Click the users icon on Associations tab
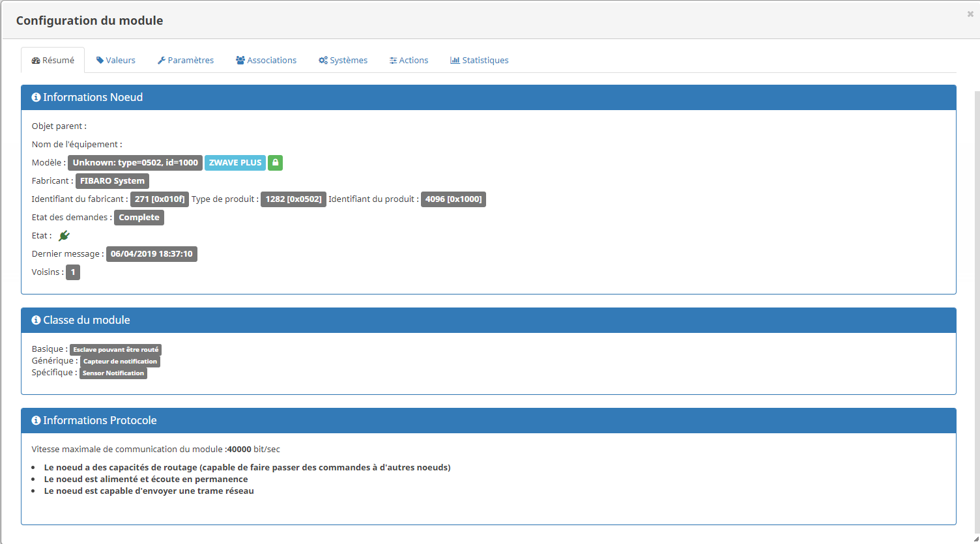This screenshot has height=544, width=980. [240, 60]
